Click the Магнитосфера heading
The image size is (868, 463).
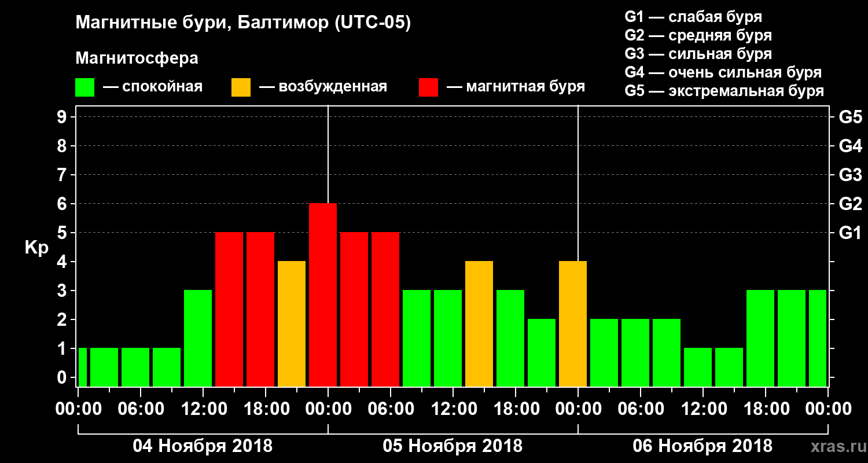coord(137,58)
